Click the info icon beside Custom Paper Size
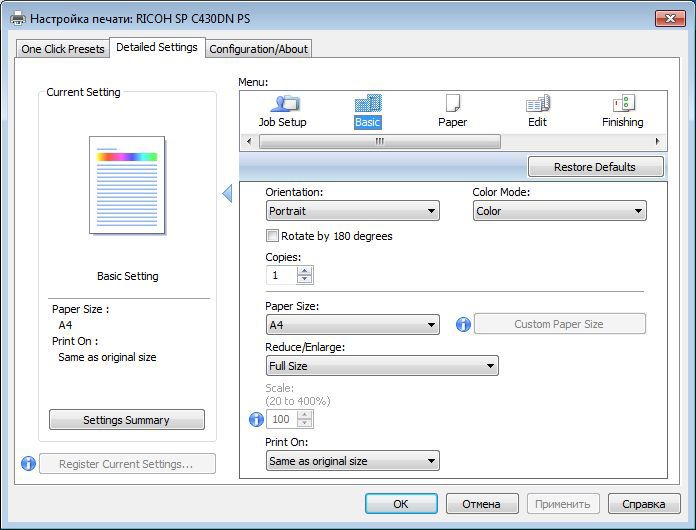Image resolution: width=696 pixels, height=530 pixels. click(x=463, y=324)
